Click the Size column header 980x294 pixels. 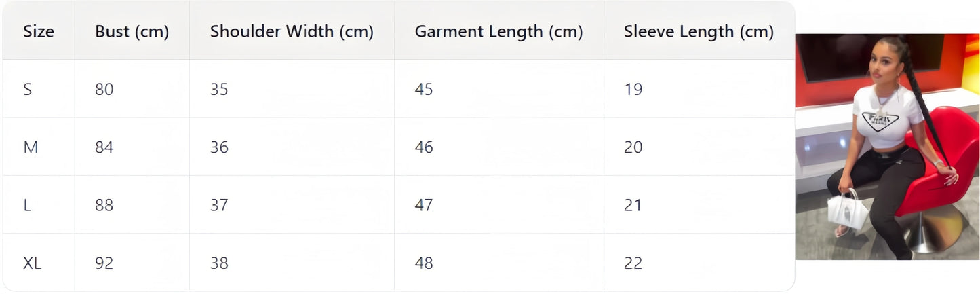39,31
